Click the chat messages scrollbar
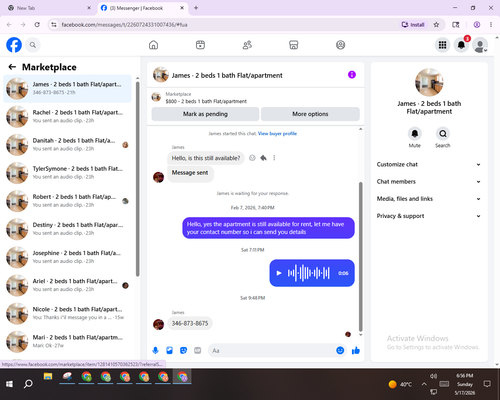500x400 pixels. pyautogui.click(x=360, y=257)
